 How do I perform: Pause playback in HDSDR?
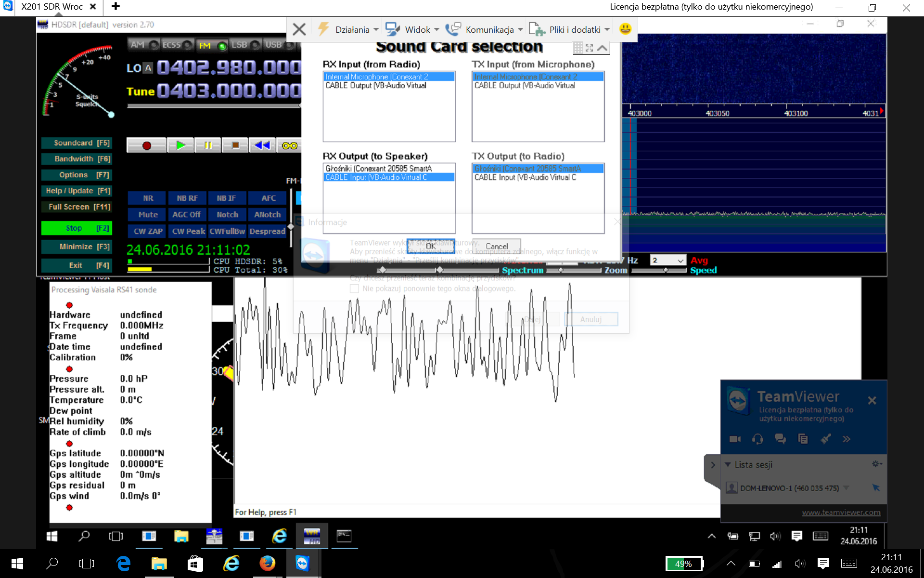tap(208, 145)
